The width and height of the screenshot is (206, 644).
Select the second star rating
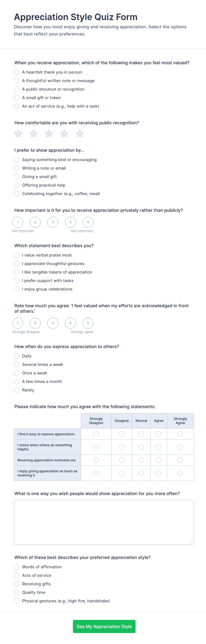[33, 134]
